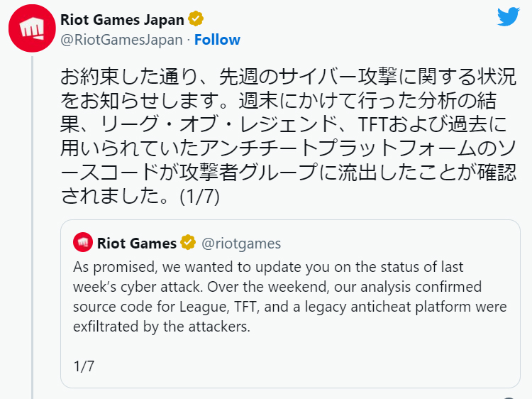The image size is (532, 399).
Task: Follow the Riot Games Japan account
Action: click(x=217, y=40)
